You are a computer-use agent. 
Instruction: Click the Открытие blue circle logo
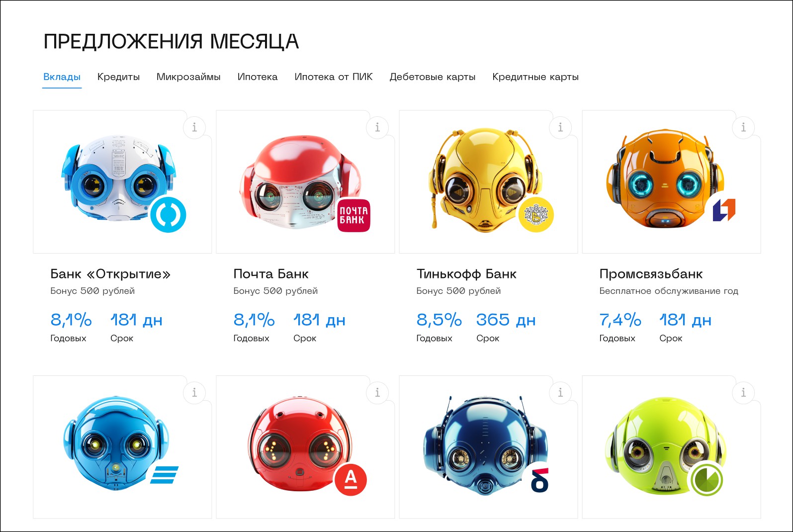168,215
